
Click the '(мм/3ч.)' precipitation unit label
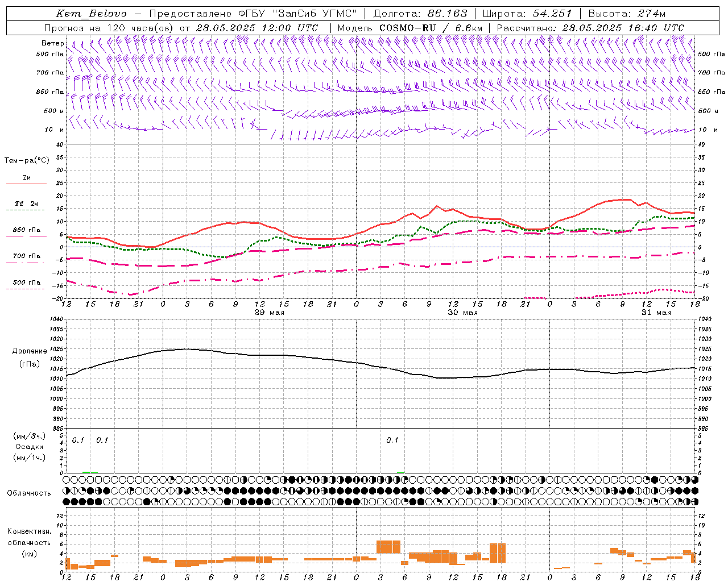coord(29,436)
